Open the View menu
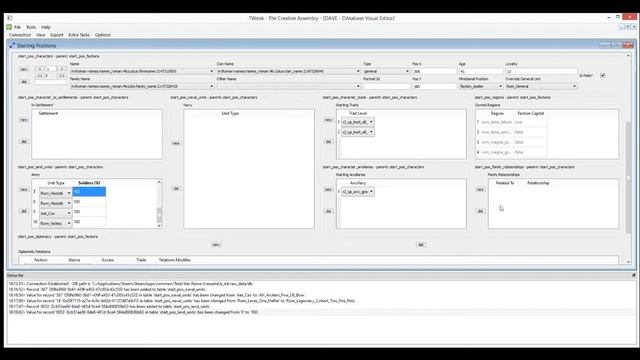 click(41, 35)
